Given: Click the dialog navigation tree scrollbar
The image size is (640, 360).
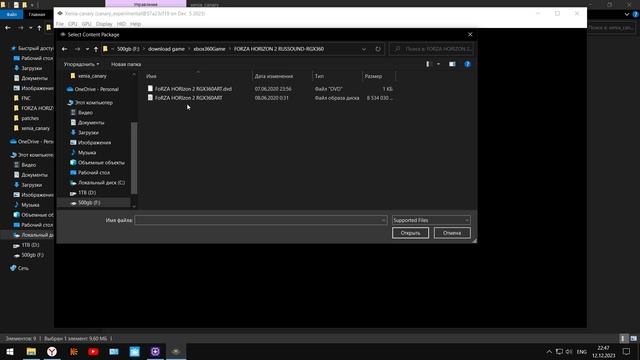Looking at the screenshot, I should (134, 158).
